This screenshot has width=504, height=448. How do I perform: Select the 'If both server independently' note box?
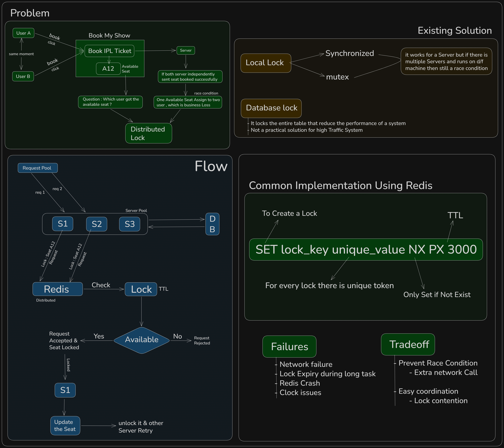(190, 77)
